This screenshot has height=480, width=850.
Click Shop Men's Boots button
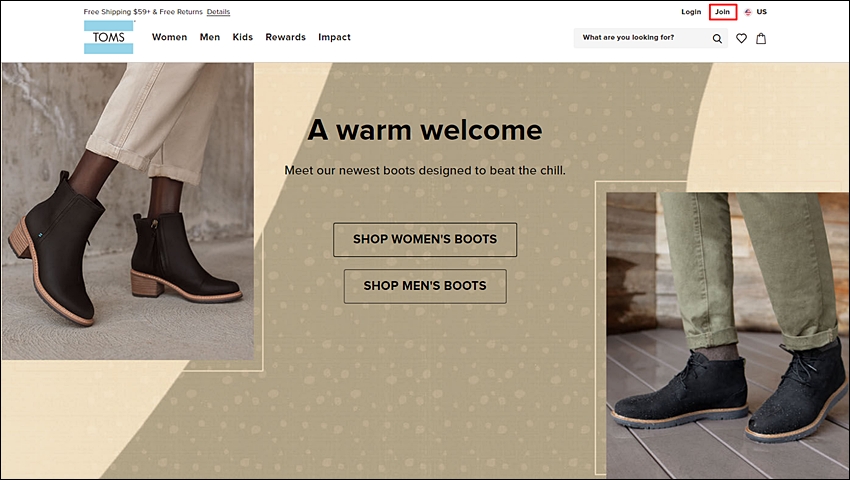point(425,286)
